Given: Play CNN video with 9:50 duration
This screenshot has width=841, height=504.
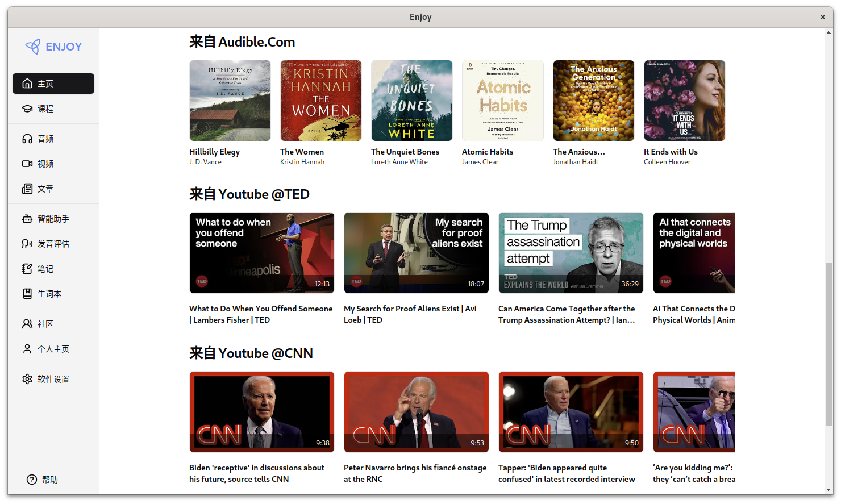Looking at the screenshot, I should click(x=571, y=412).
